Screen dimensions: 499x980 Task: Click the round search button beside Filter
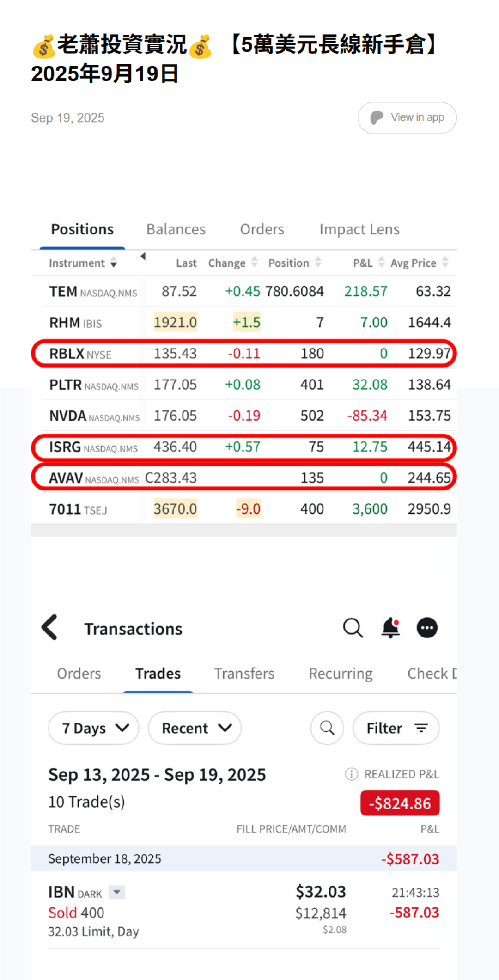[327, 728]
